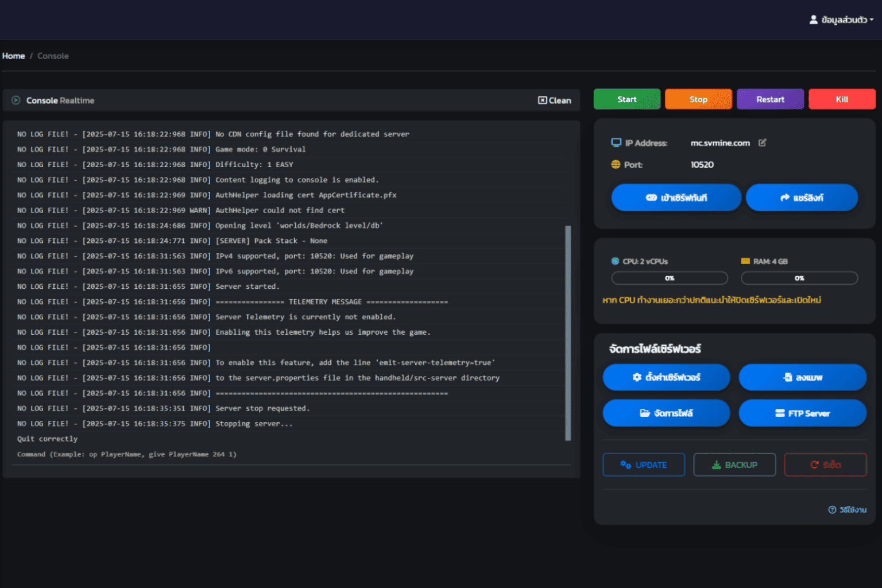Click the CPU usage progress bar
This screenshot has height=588, width=882.
670,278
